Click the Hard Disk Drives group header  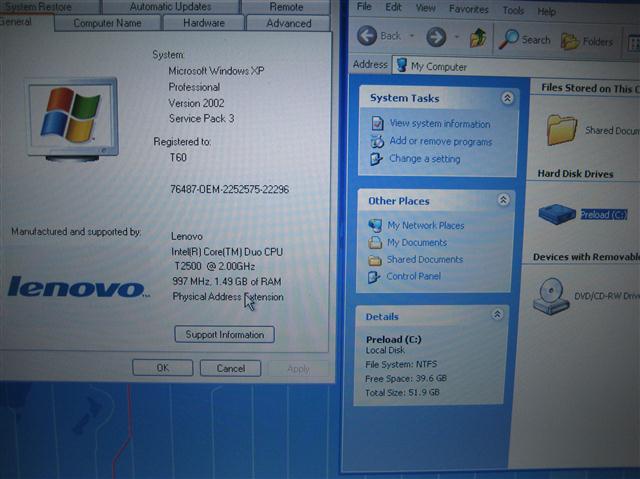click(x=575, y=174)
